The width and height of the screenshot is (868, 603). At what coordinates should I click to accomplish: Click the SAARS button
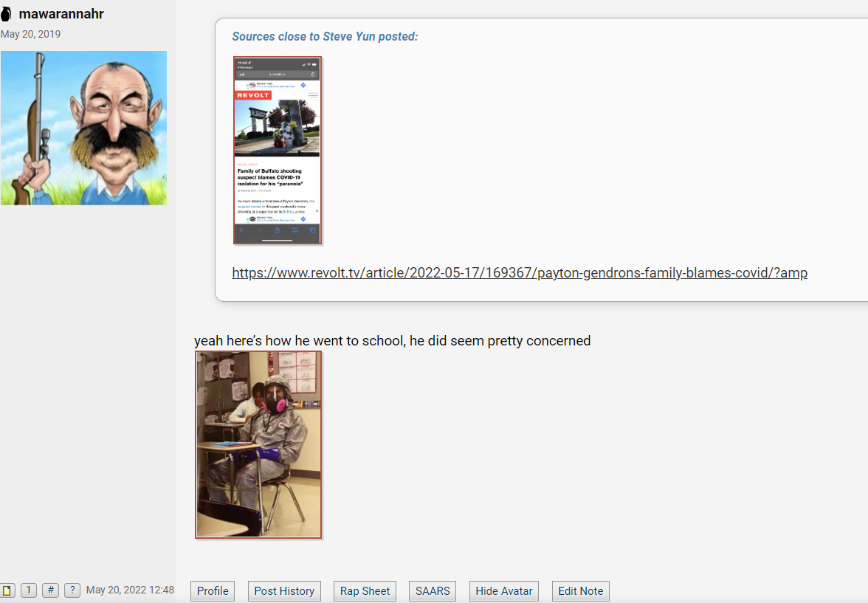tap(433, 590)
